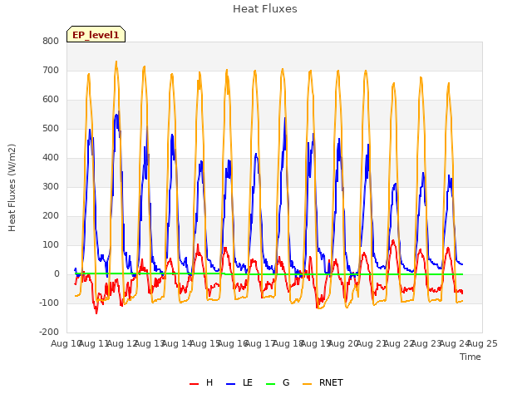Toggle the H series legend entry
This screenshot has height=399, width=532.
tap(201, 382)
